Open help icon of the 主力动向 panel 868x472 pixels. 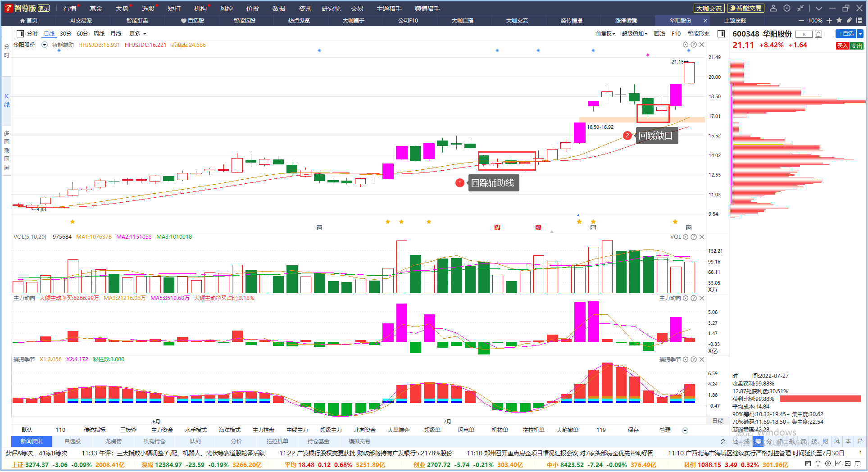coord(694,298)
